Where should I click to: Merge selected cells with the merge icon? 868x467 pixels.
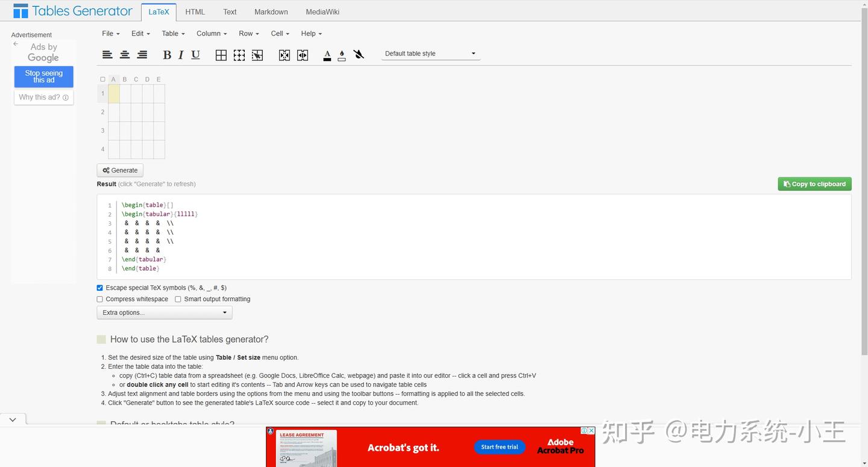[x=284, y=54]
